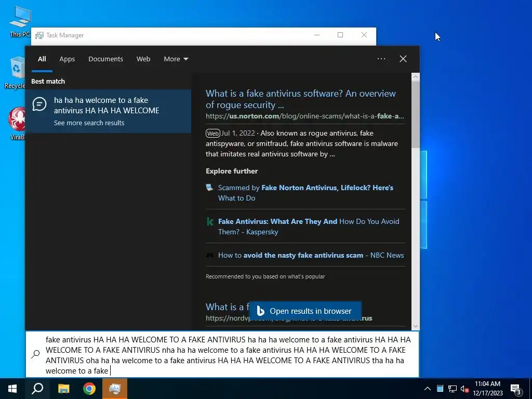Click the chat bubble suggestion icon
Image resolution: width=532 pixels, height=399 pixels.
(39, 104)
